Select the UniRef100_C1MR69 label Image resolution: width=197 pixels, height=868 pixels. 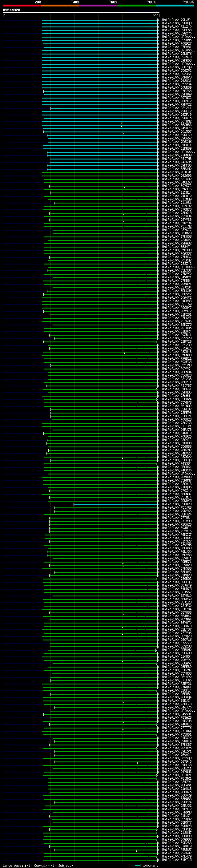(177, 149)
